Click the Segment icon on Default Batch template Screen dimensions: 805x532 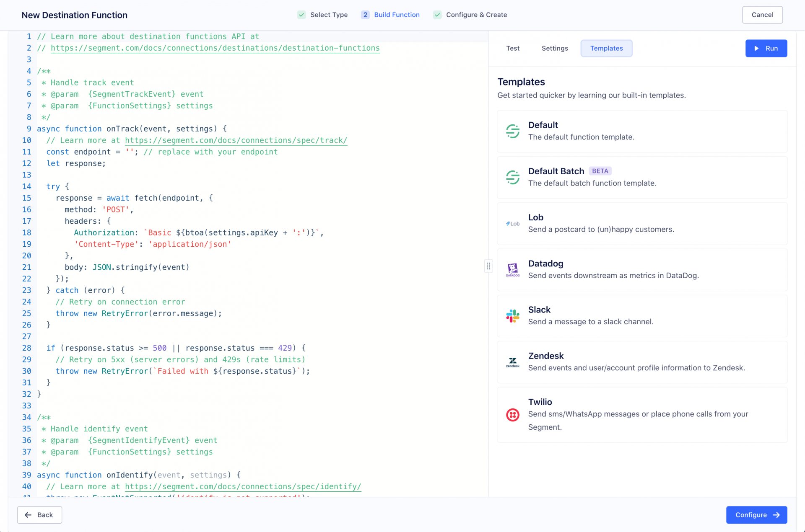pyautogui.click(x=512, y=177)
